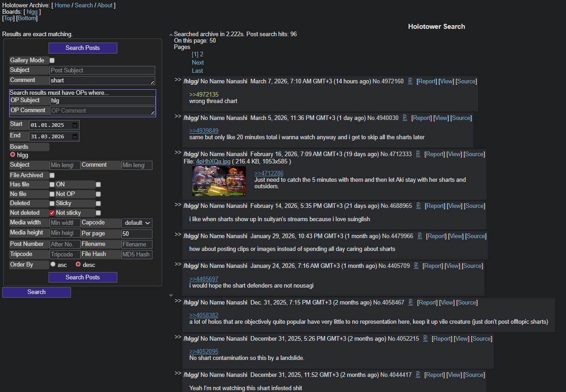Screen dimensions: 566x392
Task: Open quoted post >>4972135
Action: (204, 94)
